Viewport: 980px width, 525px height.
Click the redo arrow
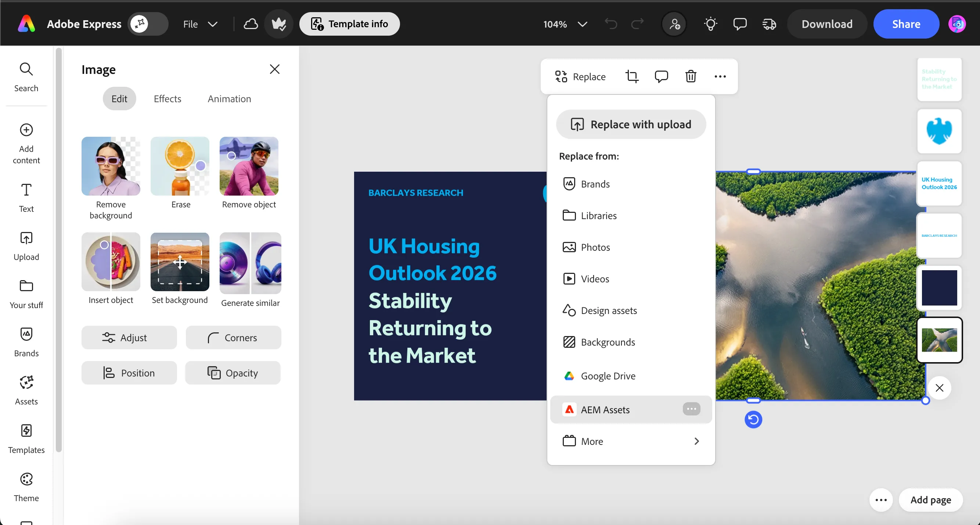637,24
